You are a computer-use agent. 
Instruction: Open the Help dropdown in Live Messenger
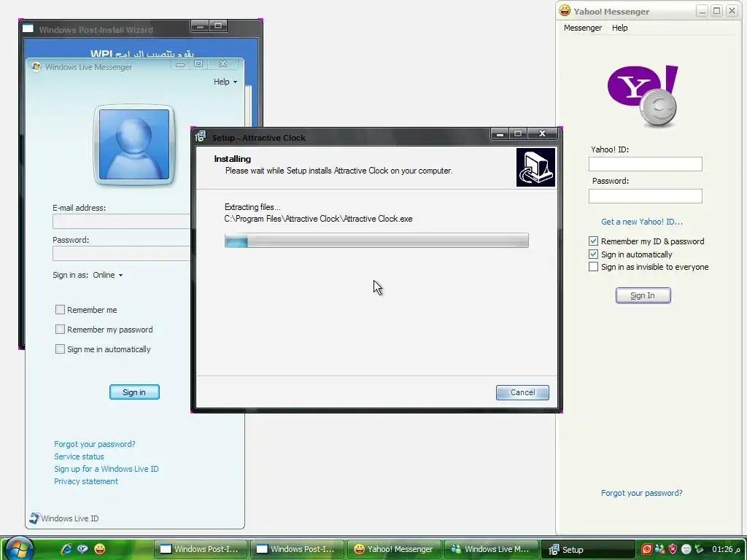(x=225, y=82)
